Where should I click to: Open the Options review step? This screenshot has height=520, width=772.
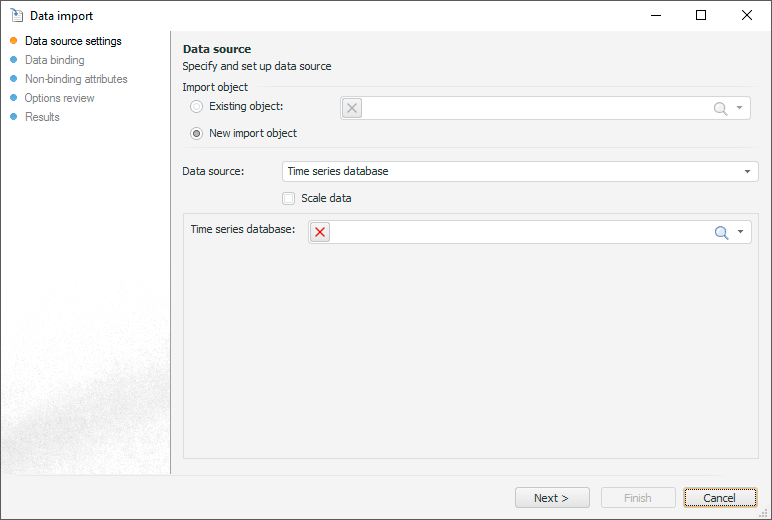(x=60, y=98)
